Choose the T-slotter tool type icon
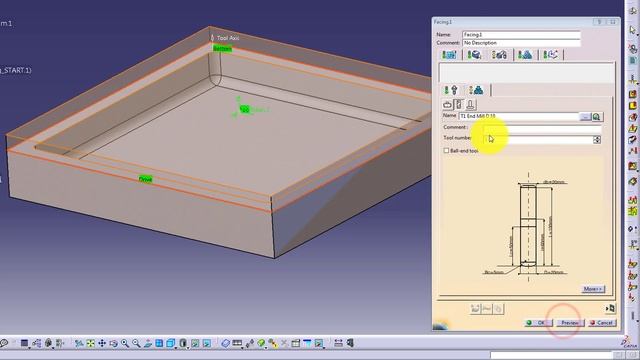Screen dimensions: 640x360 point(471,105)
